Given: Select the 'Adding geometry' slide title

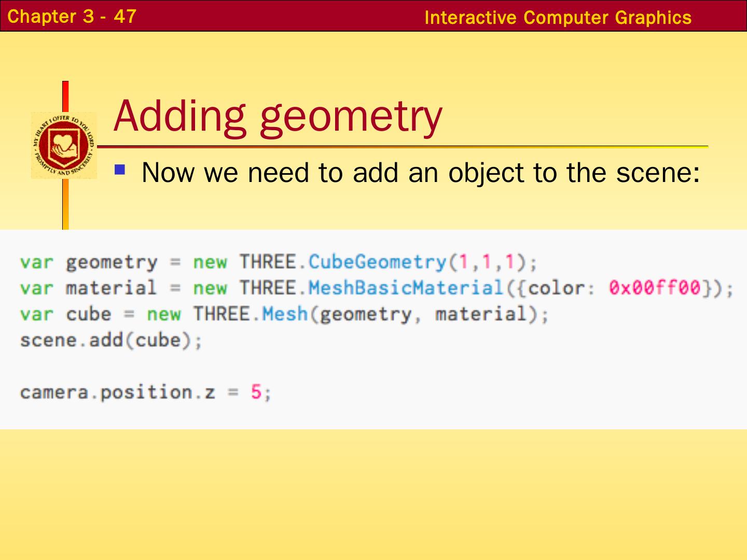Looking at the screenshot, I should pos(278,115).
